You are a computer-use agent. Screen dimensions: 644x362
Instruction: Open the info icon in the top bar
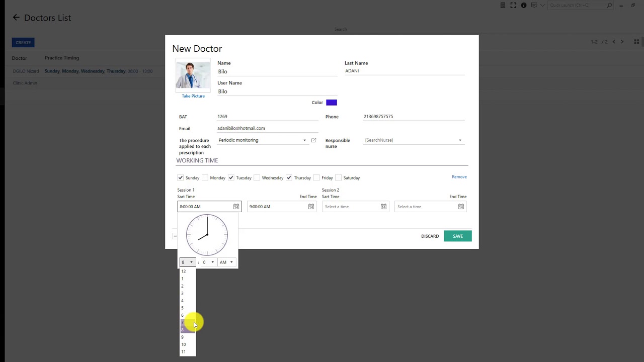coord(524,5)
